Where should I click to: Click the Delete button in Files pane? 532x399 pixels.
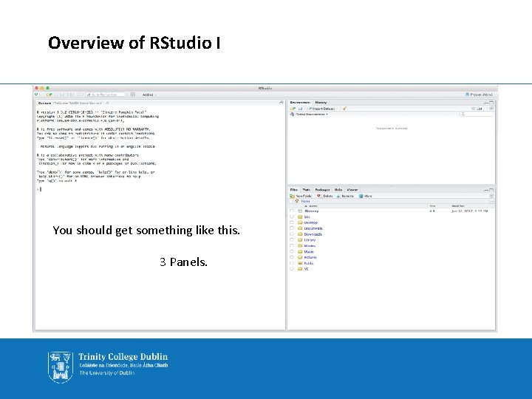pyautogui.click(x=325, y=196)
